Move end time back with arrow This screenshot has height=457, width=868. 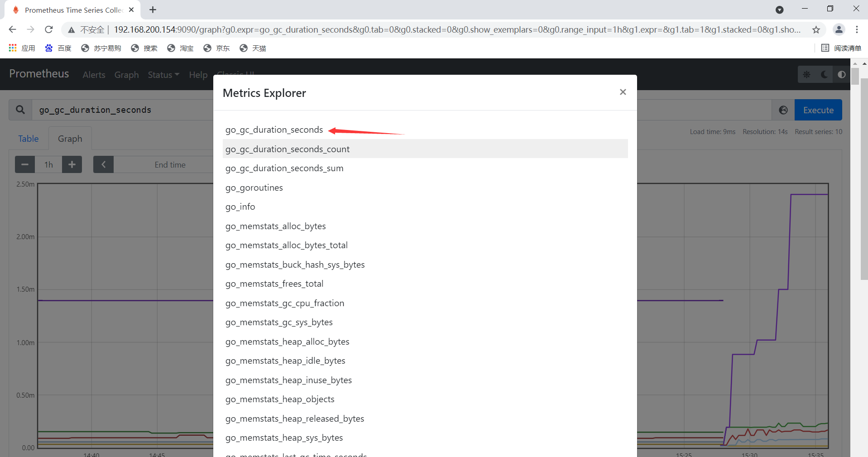tap(103, 164)
